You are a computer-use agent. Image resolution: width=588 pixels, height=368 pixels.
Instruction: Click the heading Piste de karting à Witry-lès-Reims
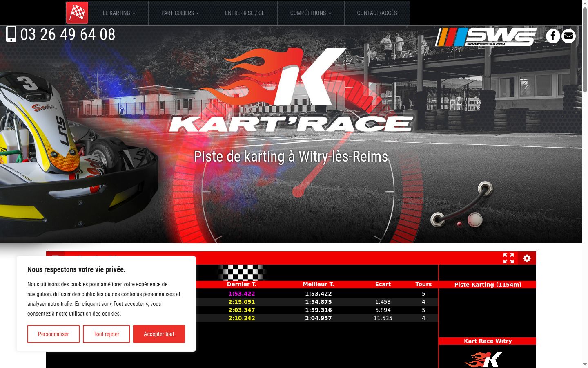pyautogui.click(x=291, y=157)
